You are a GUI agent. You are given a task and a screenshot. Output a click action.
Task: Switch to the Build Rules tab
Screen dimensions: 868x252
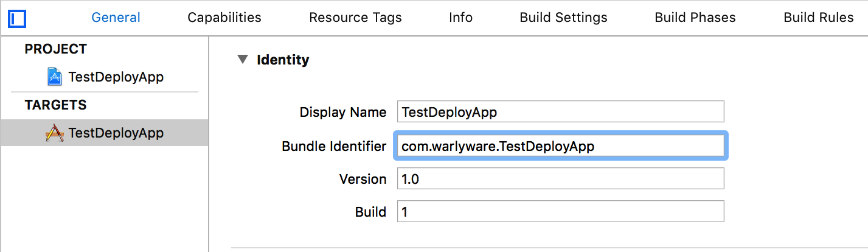click(818, 18)
